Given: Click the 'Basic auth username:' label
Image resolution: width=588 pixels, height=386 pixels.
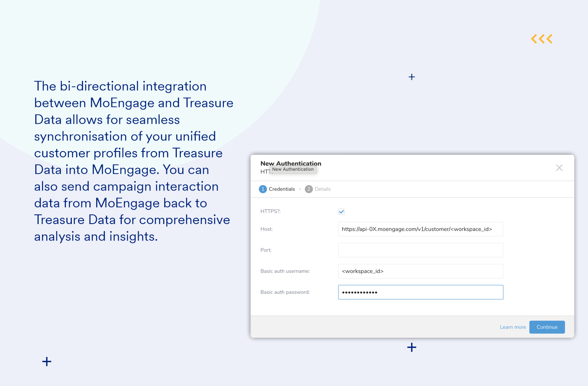Looking at the screenshot, I should click(x=285, y=271).
